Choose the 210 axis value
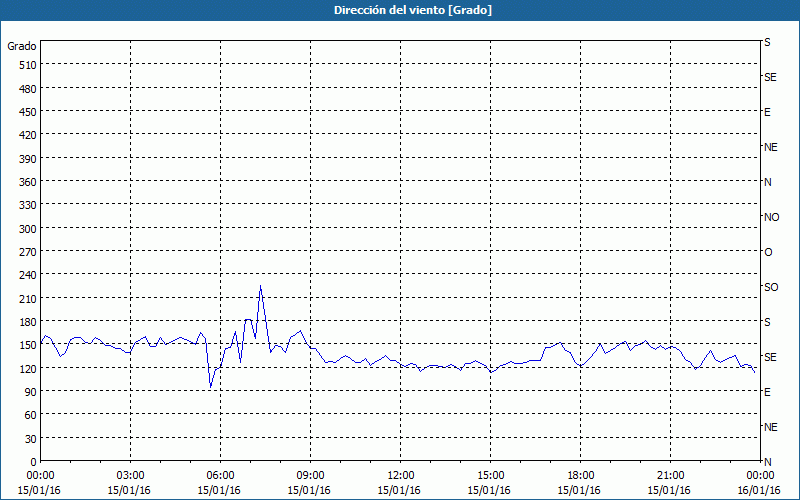This screenshot has height=500, width=800. click(x=29, y=299)
